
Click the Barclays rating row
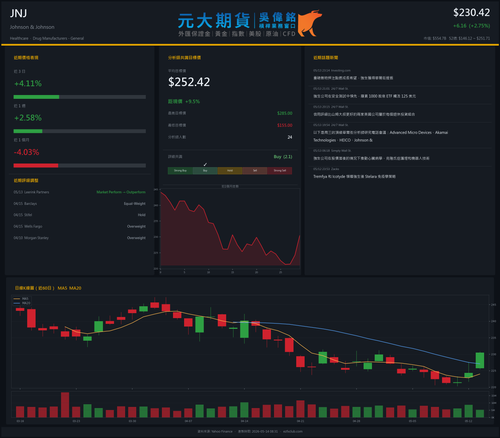[x=80, y=204]
